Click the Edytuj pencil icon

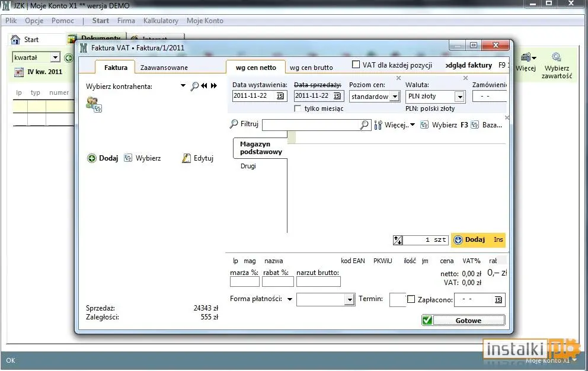click(x=186, y=158)
